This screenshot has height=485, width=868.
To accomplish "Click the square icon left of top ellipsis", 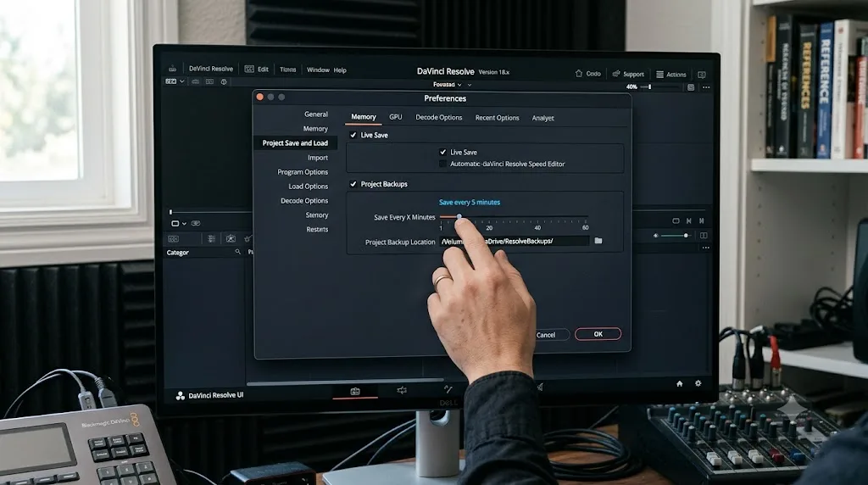I will (690, 87).
